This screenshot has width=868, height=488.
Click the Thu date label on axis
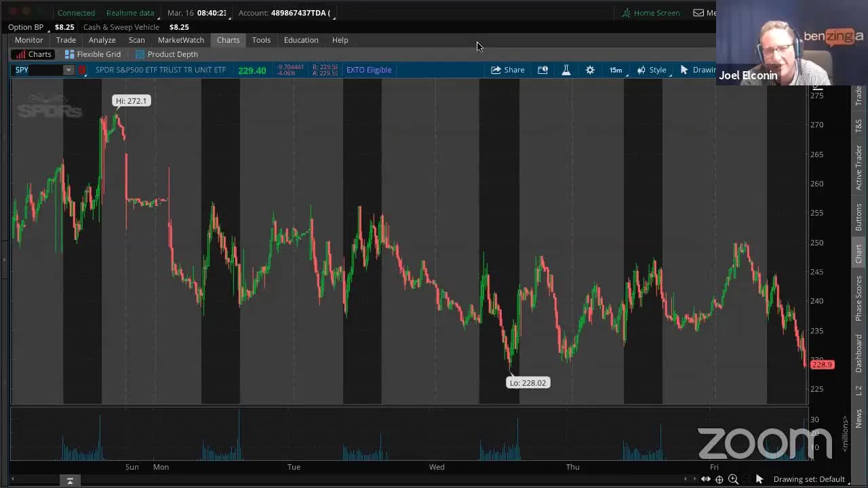click(x=573, y=467)
